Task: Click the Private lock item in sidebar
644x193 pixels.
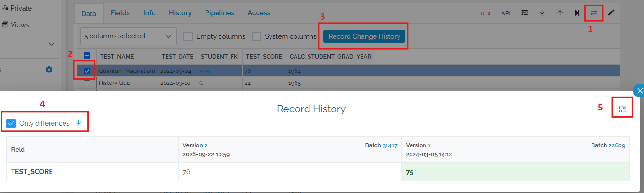Action: coord(17,8)
